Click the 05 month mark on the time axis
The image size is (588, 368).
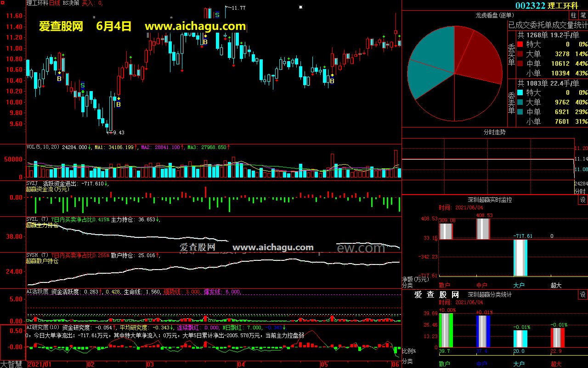coord(324,364)
